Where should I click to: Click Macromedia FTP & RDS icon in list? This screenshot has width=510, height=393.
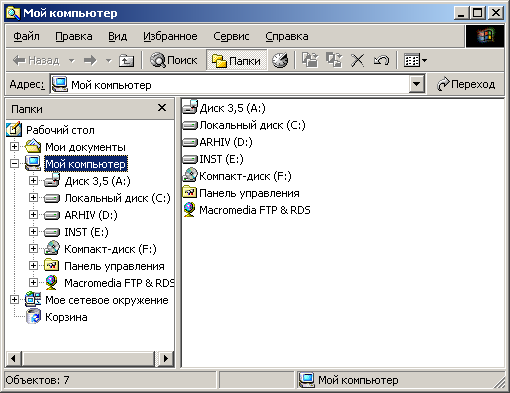pyautogui.click(x=190, y=210)
